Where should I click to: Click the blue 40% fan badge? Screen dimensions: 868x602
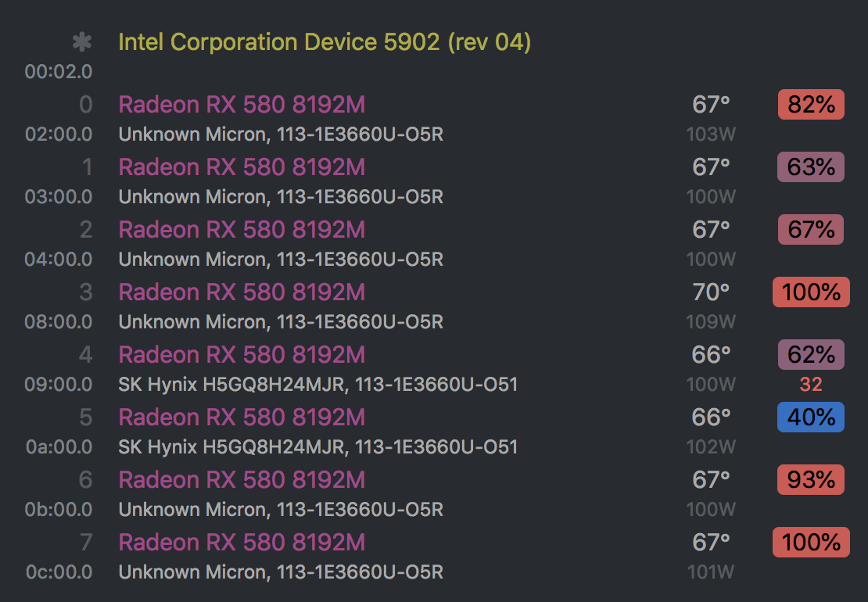coord(811,417)
